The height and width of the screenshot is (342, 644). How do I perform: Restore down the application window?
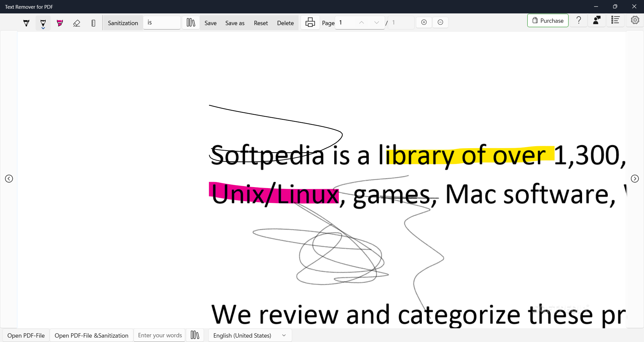tap(615, 7)
